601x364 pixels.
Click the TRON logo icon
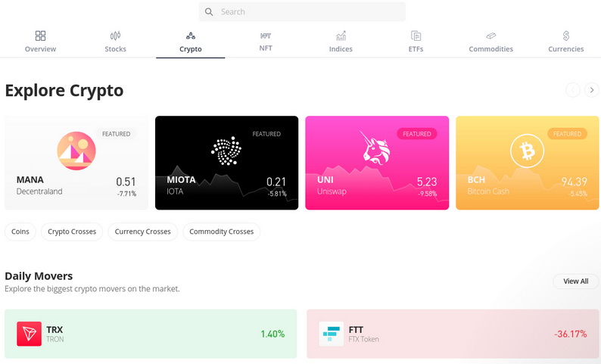30,334
